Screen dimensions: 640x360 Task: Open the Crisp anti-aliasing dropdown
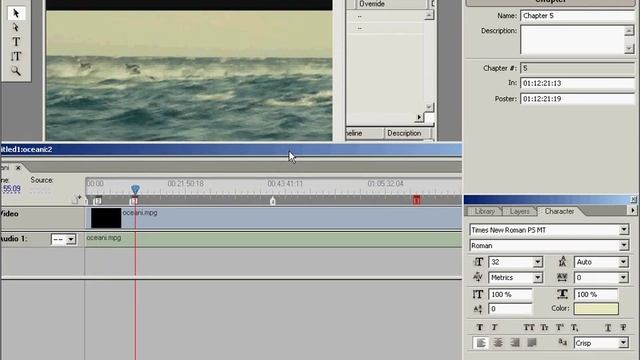click(x=623, y=343)
